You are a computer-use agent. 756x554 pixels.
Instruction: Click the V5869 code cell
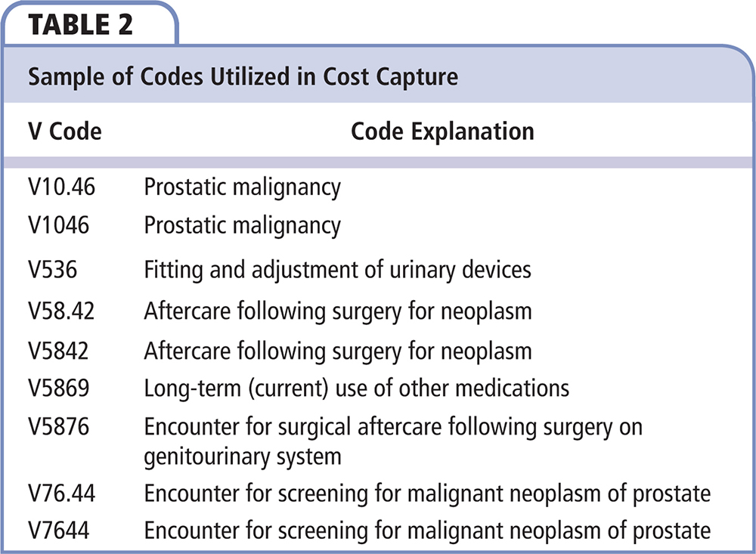tap(59, 388)
